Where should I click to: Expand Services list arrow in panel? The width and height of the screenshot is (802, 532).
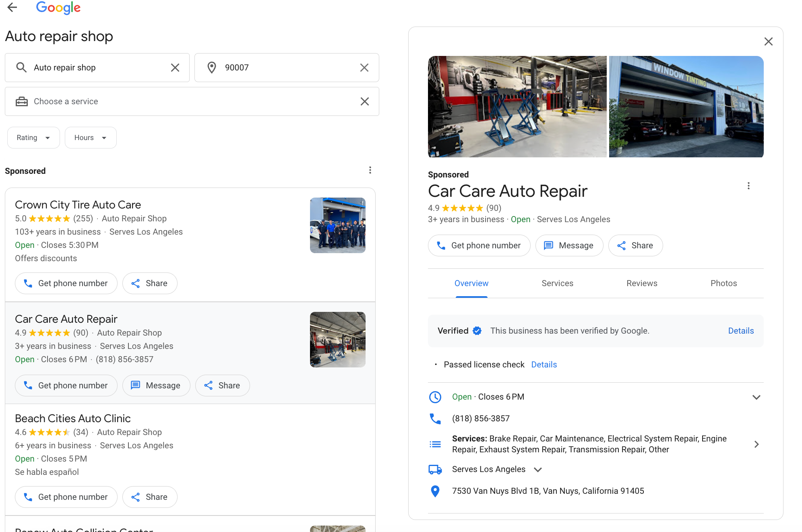(757, 444)
